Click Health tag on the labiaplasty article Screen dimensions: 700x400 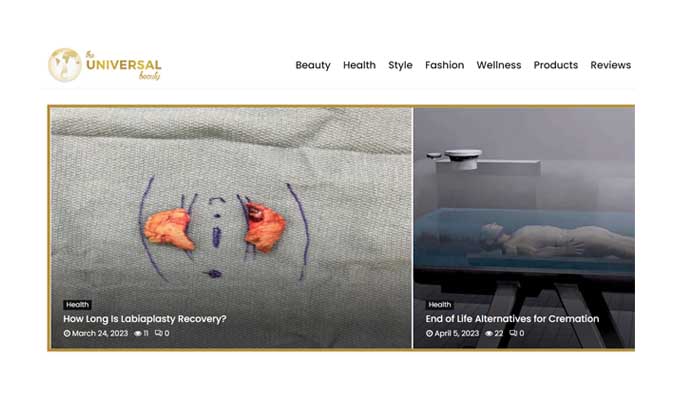[77, 305]
